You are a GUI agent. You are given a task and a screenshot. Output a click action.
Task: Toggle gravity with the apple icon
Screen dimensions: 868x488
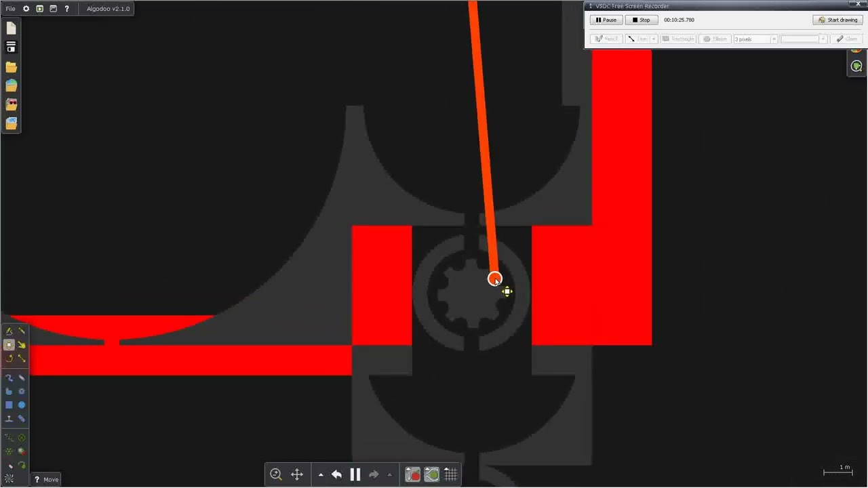[412, 474]
